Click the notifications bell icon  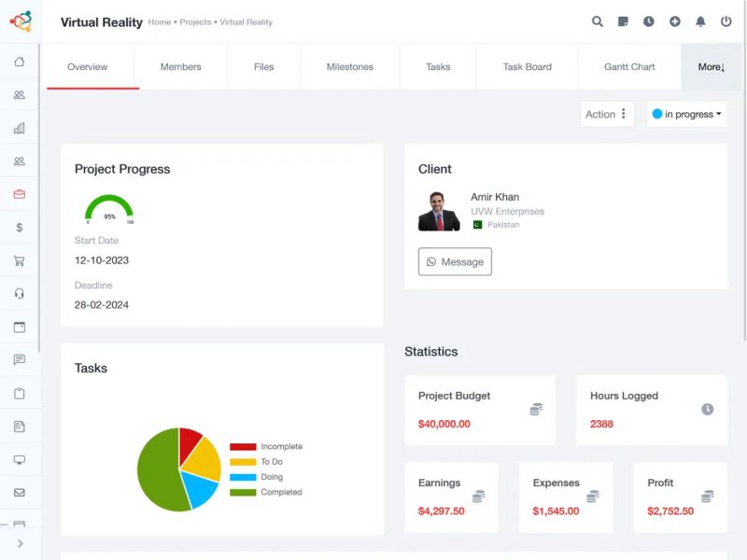(700, 21)
